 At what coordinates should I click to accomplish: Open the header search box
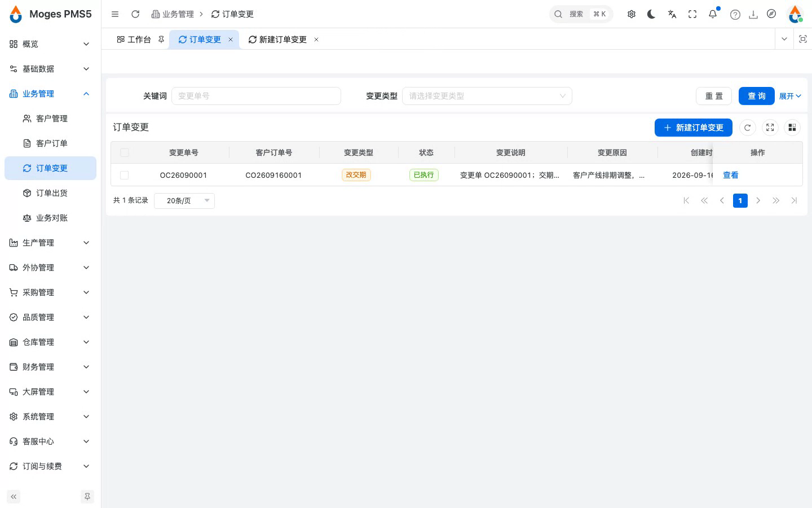581,14
